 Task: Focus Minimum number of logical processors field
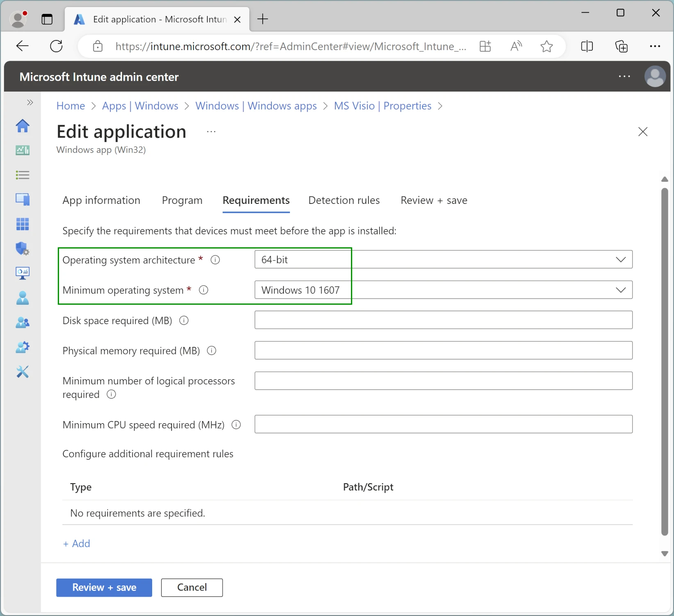[x=444, y=381]
